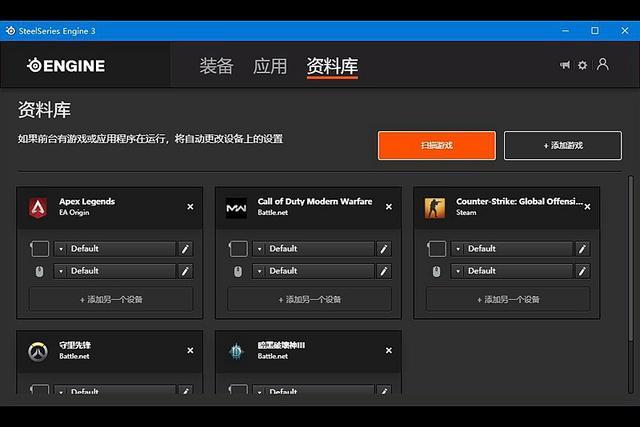The height and width of the screenshot is (427, 640).
Task: Click 'Call of Duty Modern Warfare' title
Action: click(315, 202)
